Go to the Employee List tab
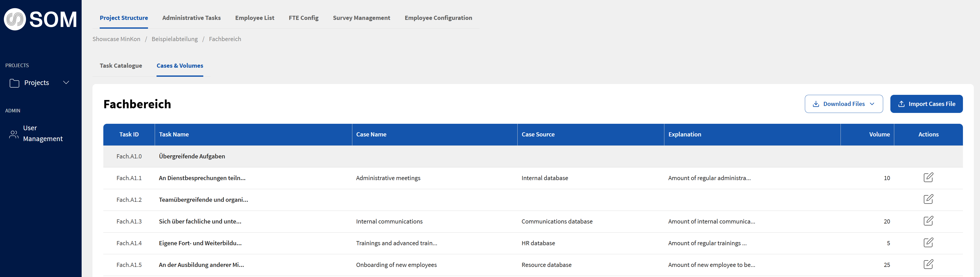This screenshot has width=980, height=277. [x=254, y=18]
